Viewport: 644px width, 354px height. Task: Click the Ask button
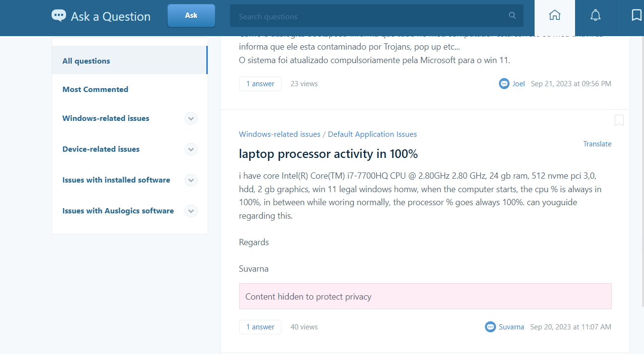tap(191, 15)
